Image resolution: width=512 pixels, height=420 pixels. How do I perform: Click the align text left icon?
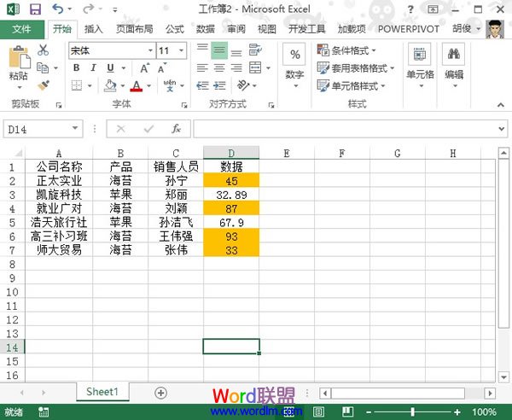pyautogui.click(x=202, y=68)
